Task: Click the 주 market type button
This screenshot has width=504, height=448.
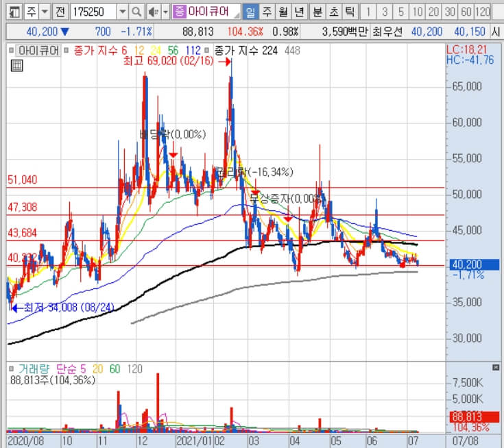Action: (x=31, y=12)
